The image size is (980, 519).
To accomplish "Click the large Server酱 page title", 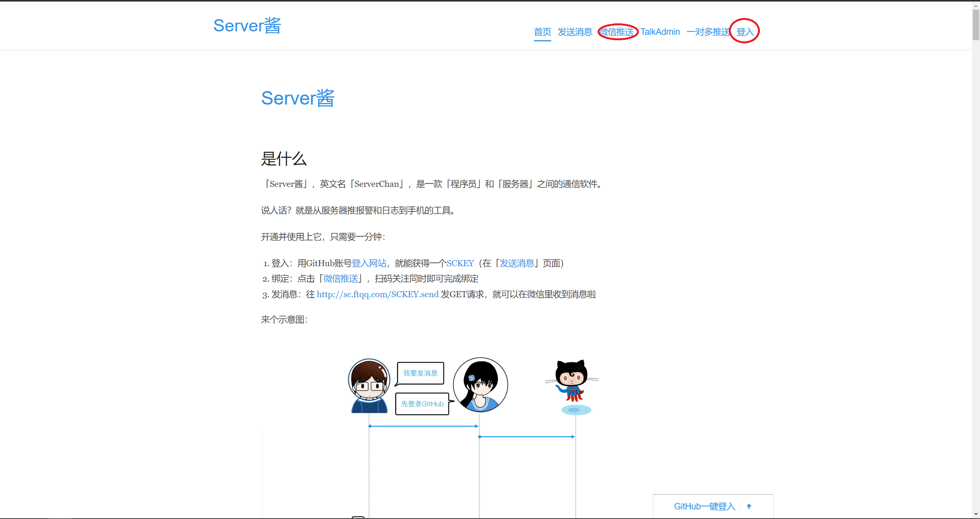I will (x=298, y=98).
